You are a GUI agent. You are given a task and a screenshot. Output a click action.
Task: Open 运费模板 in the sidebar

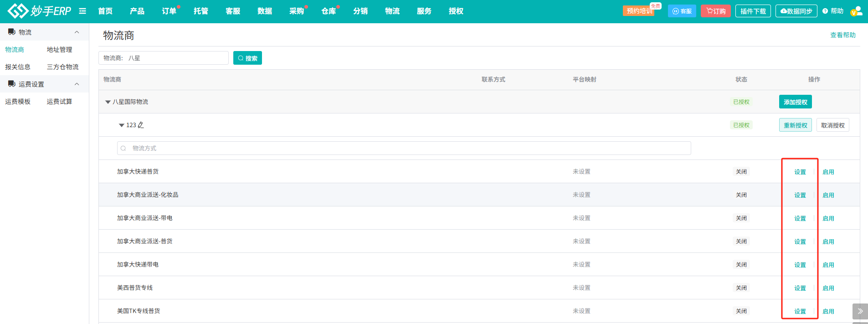18,102
